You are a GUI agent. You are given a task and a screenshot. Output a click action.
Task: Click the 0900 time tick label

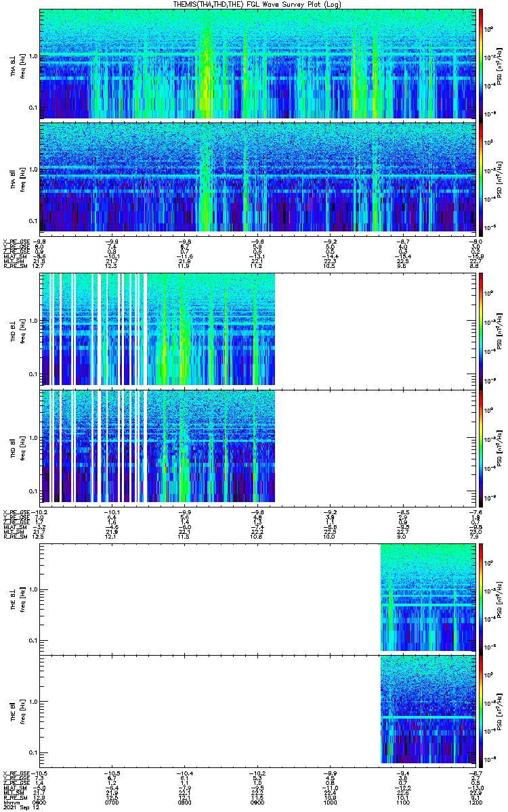[257, 802]
